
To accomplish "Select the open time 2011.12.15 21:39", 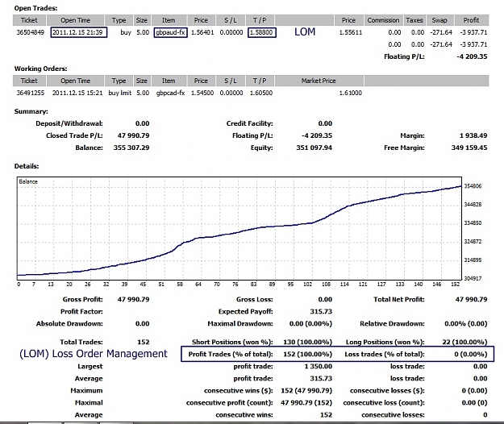I will point(79,32).
